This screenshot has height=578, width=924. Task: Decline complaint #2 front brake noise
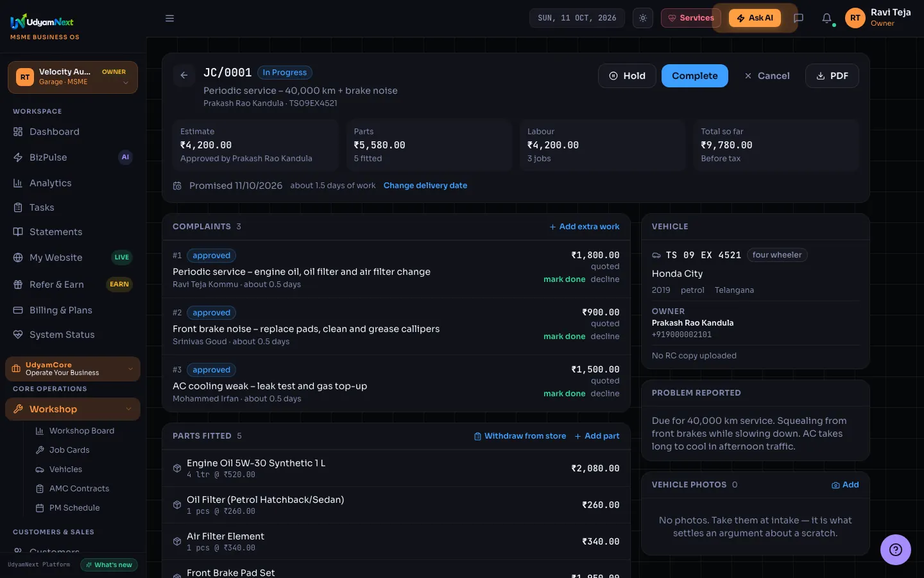pos(605,337)
